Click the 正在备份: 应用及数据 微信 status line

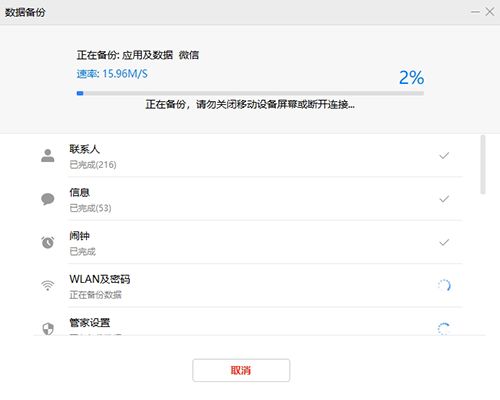pos(138,55)
